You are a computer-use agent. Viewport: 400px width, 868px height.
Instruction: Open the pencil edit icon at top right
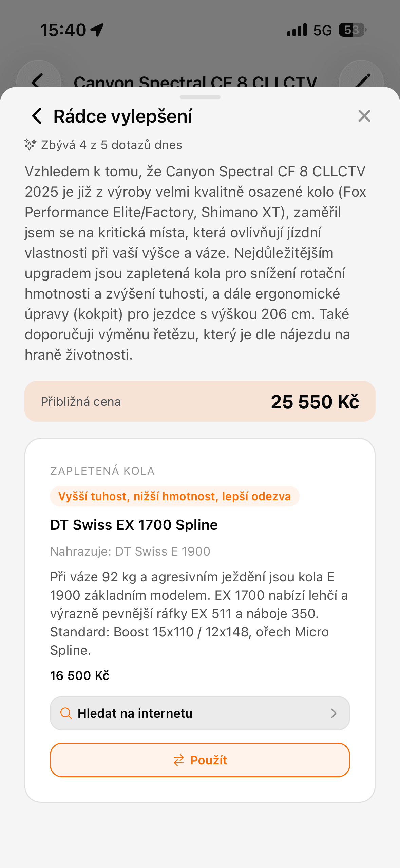click(x=362, y=80)
